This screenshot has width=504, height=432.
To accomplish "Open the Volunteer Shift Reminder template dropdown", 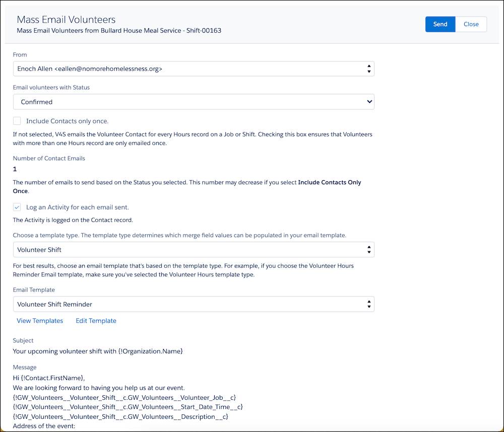I will tap(193, 304).
